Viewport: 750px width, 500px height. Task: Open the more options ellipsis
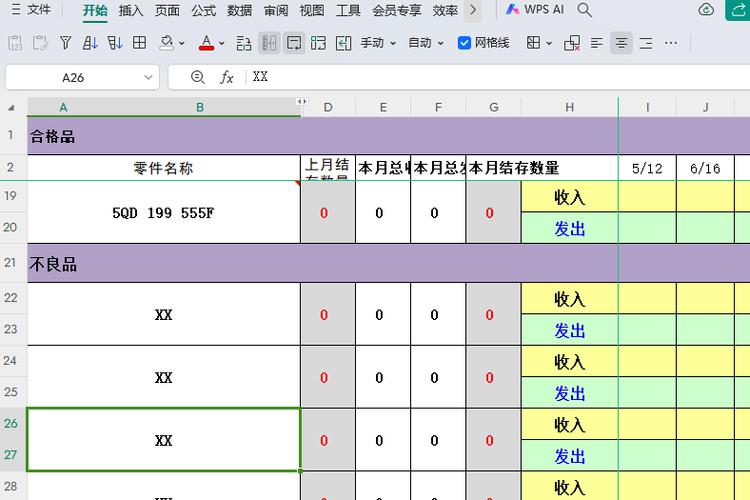pos(671,43)
